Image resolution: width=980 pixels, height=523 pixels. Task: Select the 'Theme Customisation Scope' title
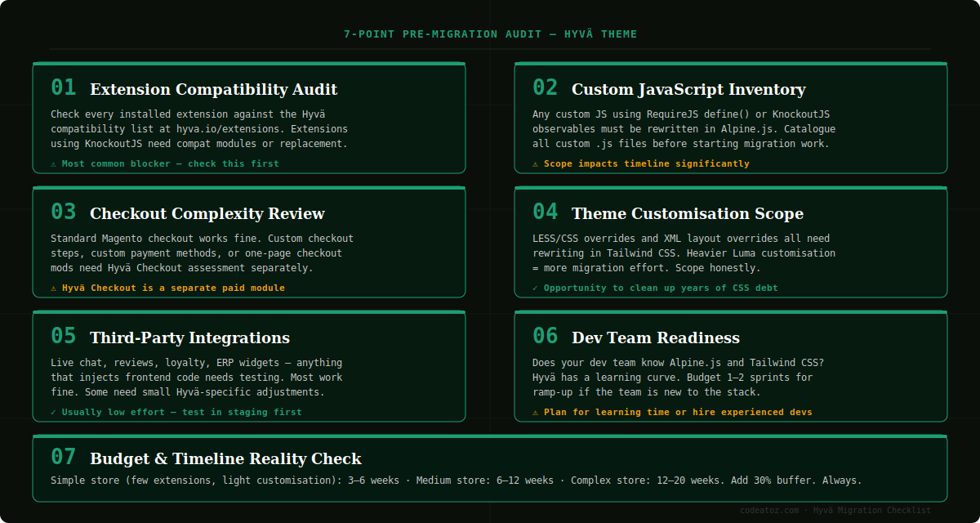coord(688,213)
